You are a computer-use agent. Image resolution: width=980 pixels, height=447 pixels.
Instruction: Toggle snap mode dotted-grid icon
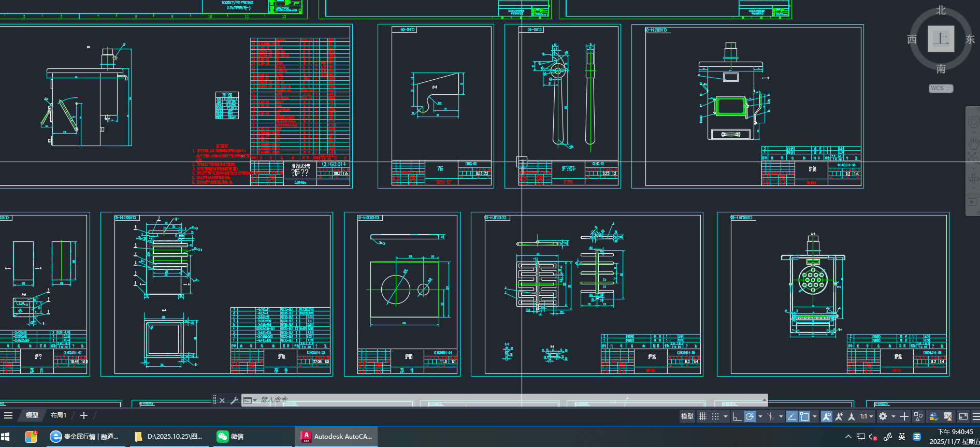click(715, 416)
